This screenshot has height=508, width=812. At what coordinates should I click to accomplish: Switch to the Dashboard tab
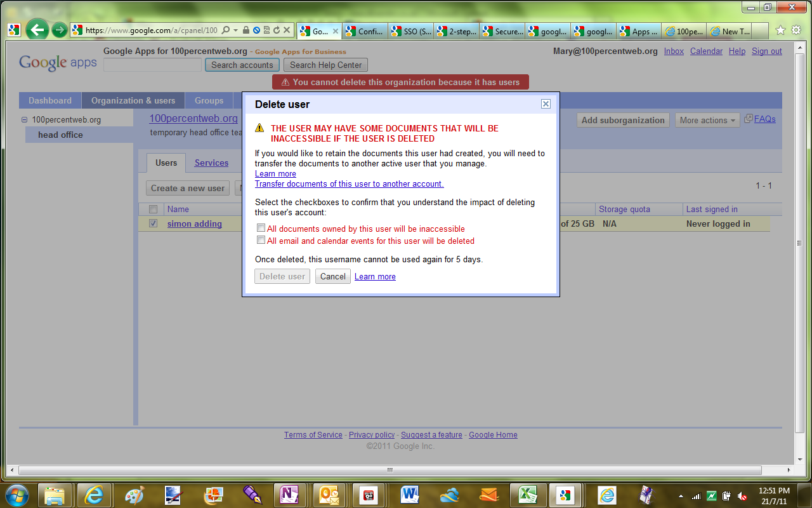point(50,100)
